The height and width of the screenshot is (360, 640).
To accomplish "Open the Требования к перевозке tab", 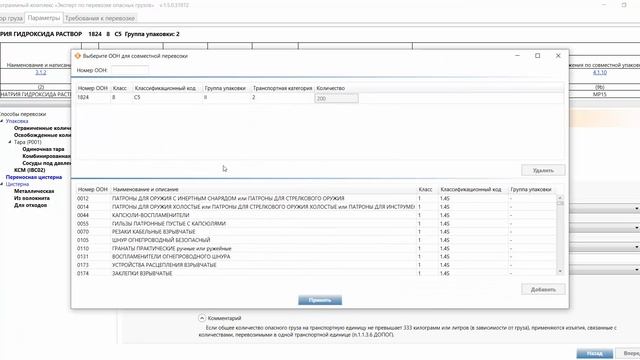I will pos(100,18).
